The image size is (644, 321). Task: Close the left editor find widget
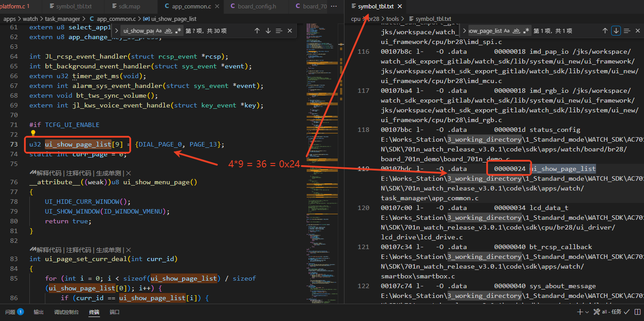click(290, 31)
